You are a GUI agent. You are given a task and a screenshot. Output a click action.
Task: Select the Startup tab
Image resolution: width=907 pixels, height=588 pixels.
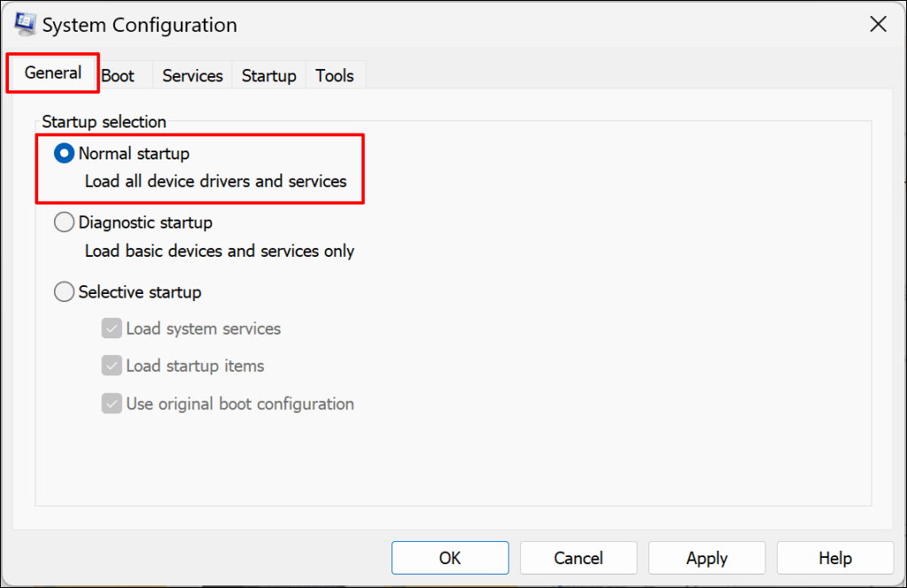(x=268, y=76)
